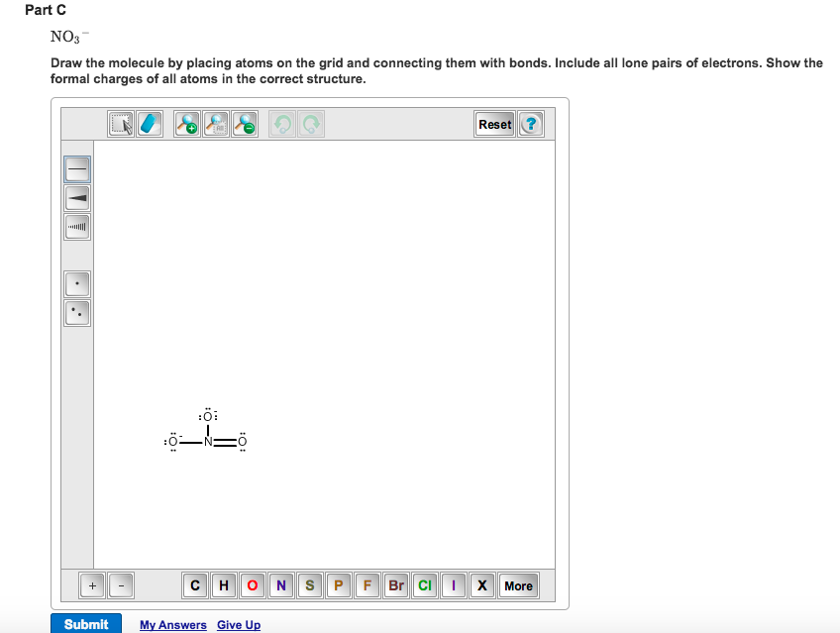Select the marquee selection tool
This screenshot has width=840, height=633.
click(x=121, y=124)
